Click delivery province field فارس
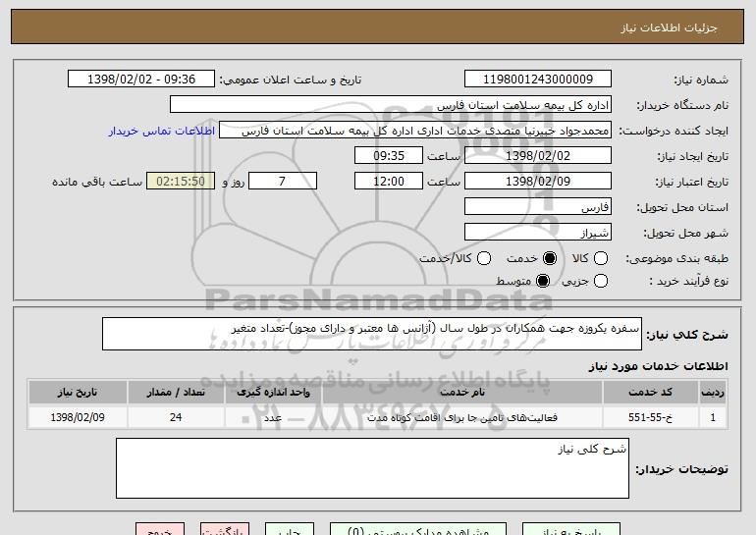This screenshot has height=535, width=756. 538,207
